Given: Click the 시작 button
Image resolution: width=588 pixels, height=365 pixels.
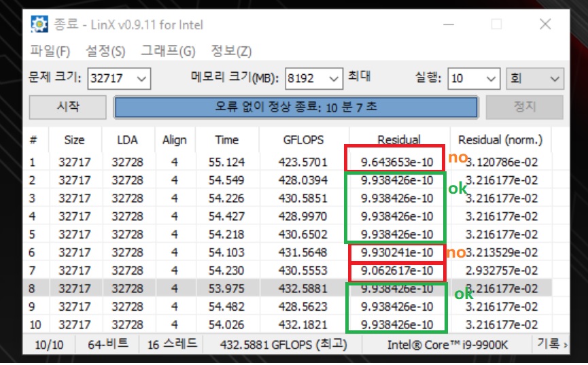Looking at the screenshot, I should [67, 107].
